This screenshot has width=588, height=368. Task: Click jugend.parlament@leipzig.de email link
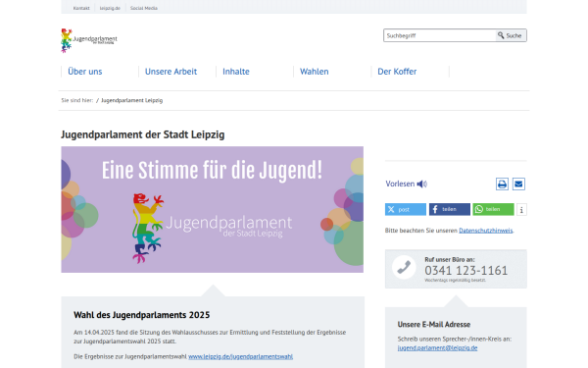(x=437, y=348)
